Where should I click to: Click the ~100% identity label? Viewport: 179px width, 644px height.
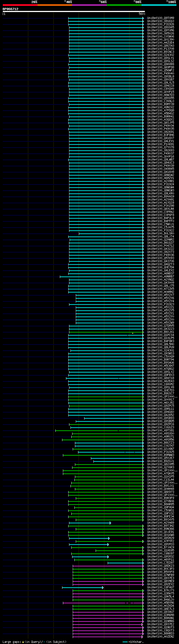171,2
